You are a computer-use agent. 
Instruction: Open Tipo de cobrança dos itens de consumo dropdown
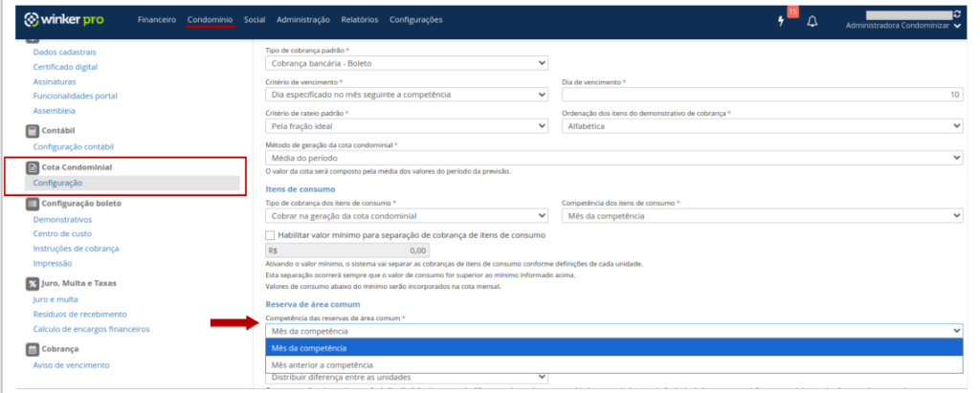407,215
